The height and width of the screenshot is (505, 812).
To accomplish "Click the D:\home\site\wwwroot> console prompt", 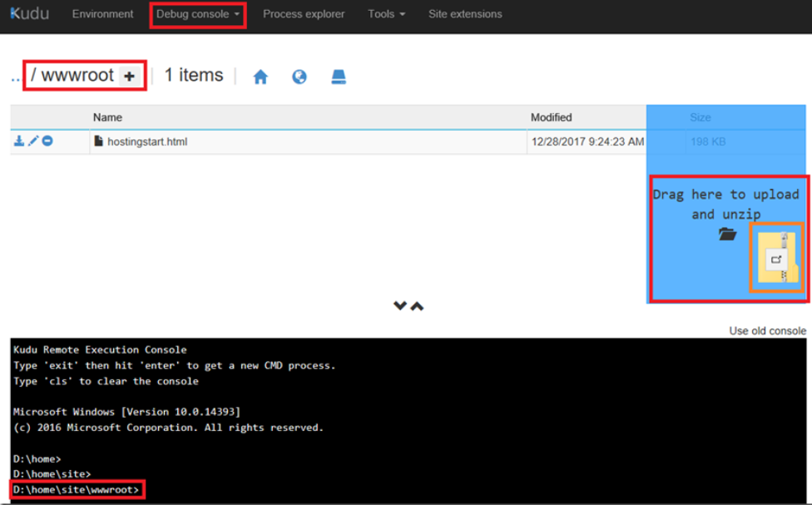I will point(77,489).
